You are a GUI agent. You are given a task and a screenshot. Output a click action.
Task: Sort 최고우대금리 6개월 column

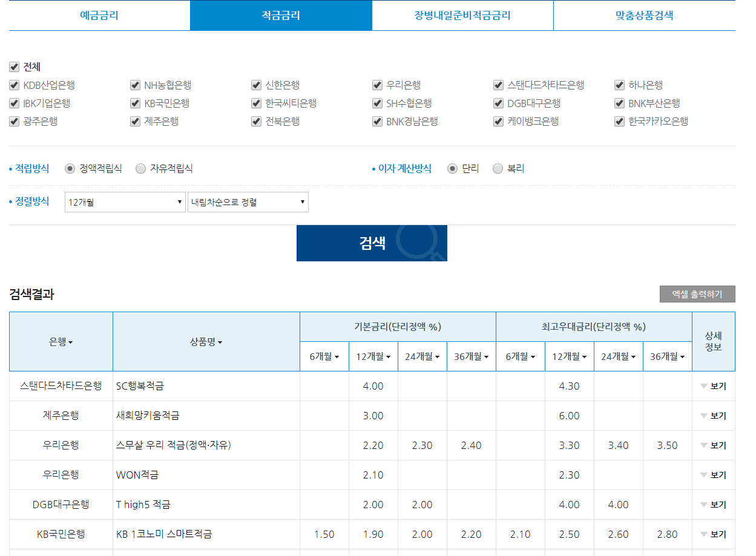coord(521,356)
